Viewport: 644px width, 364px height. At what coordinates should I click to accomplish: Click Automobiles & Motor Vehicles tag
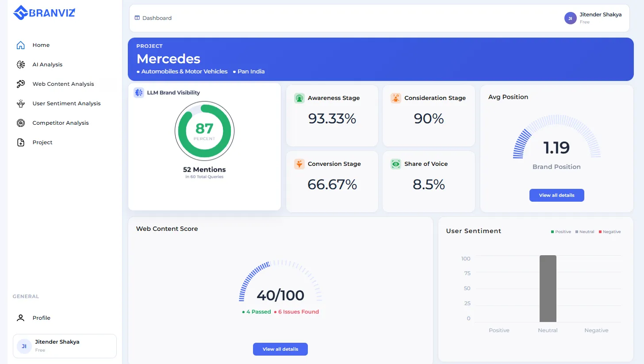point(184,71)
